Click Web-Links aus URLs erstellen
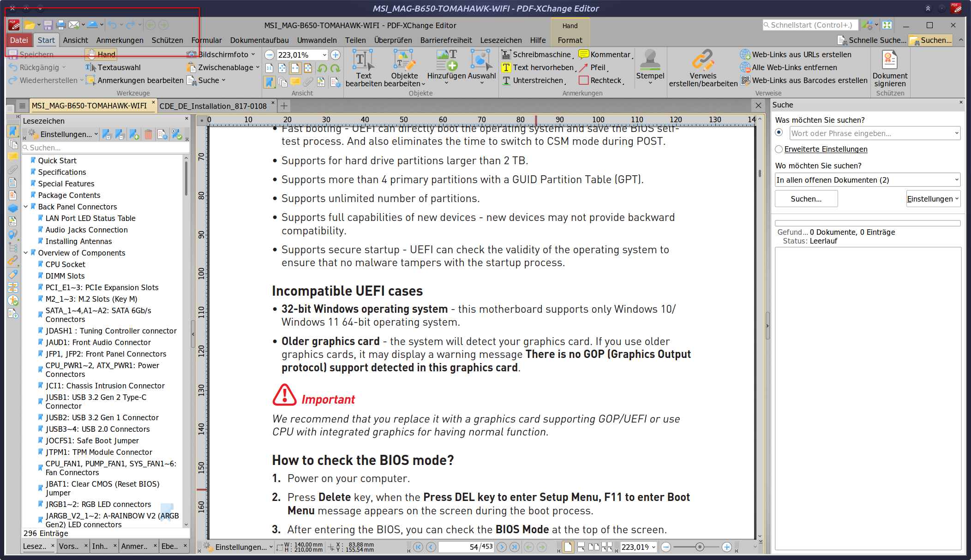Screen dimensions: 971x560 coord(796,54)
